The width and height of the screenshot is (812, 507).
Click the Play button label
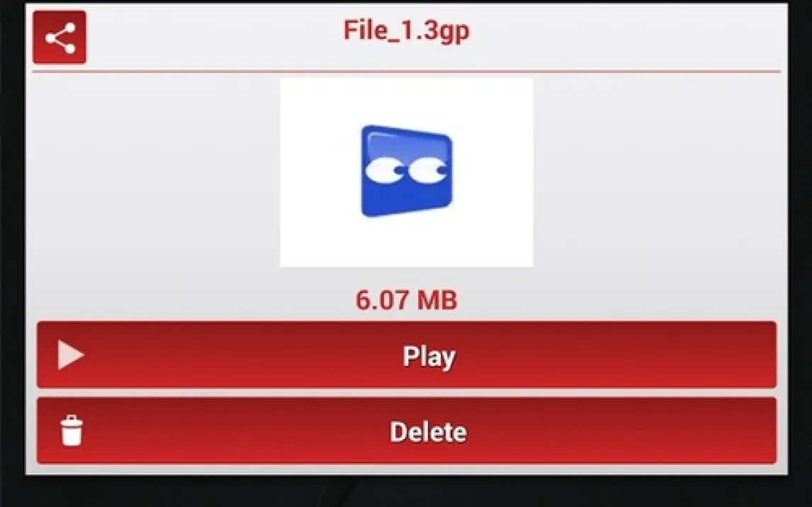[x=429, y=356]
